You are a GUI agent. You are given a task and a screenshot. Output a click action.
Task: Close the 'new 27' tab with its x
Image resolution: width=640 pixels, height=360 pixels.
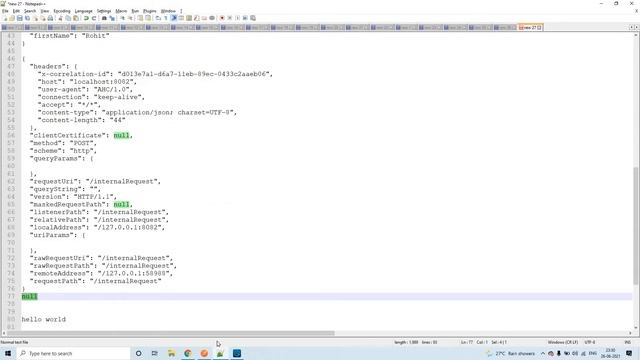coord(540,27)
